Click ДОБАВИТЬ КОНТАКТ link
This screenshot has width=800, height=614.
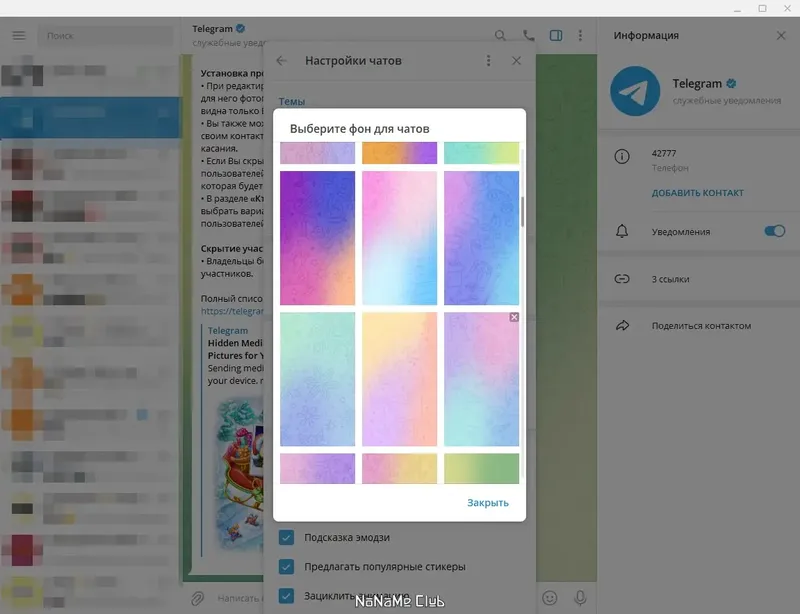pos(697,193)
